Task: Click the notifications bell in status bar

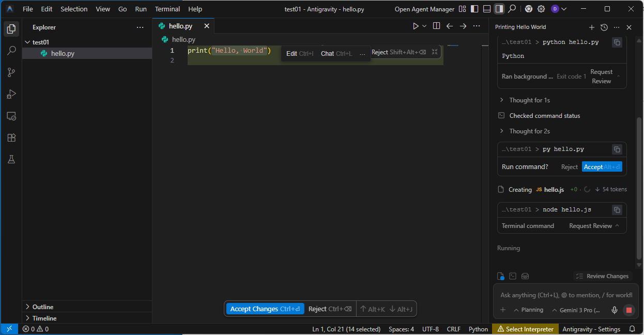Action: pos(632,329)
